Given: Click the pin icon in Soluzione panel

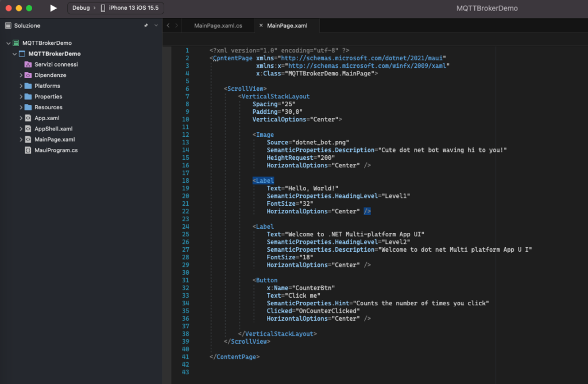Looking at the screenshot, I should (x=146, y=25).
